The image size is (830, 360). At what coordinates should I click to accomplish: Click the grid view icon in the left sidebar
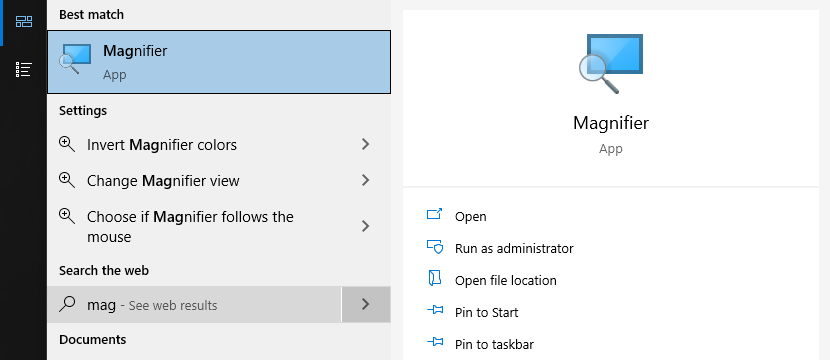pos(24,22)
